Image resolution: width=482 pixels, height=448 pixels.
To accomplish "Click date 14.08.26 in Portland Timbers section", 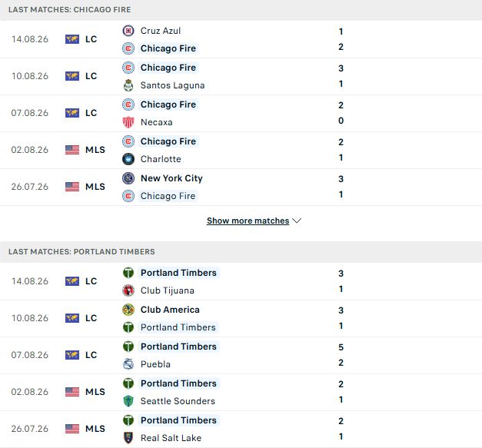I will 30,281.
